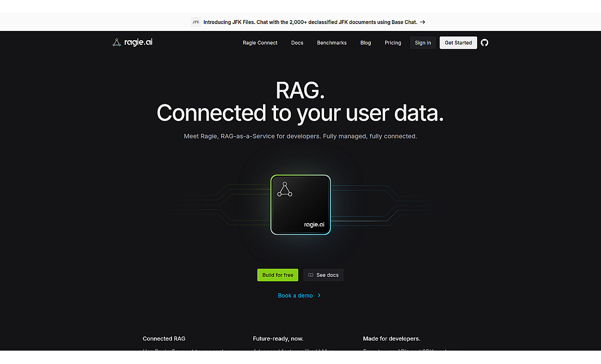Click the ragie.ai logo in the header
601x364 pixels.
(133, 42)
